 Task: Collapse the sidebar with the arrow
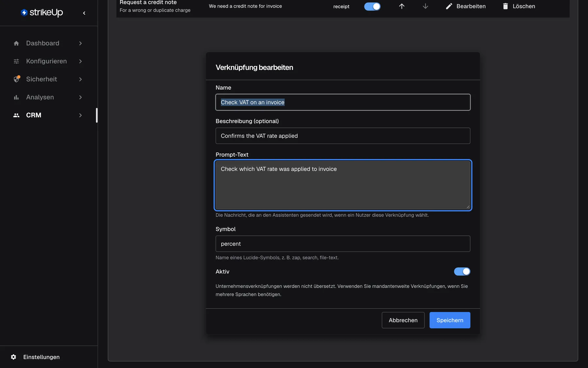(84, 13)
